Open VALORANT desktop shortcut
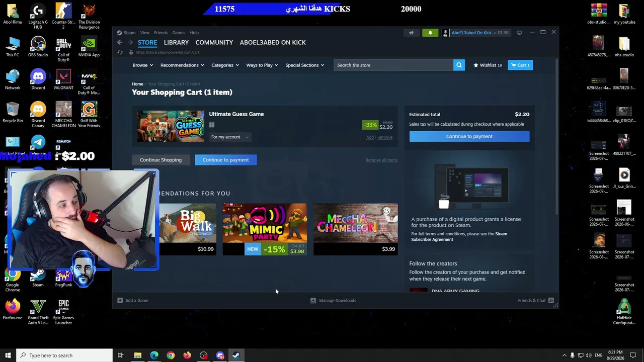This screenshot has width=644, height=362. [63, 80]
